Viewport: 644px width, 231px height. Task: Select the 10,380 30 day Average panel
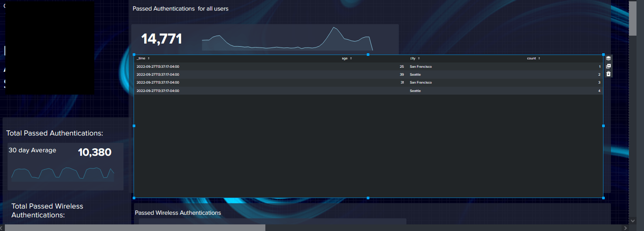65,166
